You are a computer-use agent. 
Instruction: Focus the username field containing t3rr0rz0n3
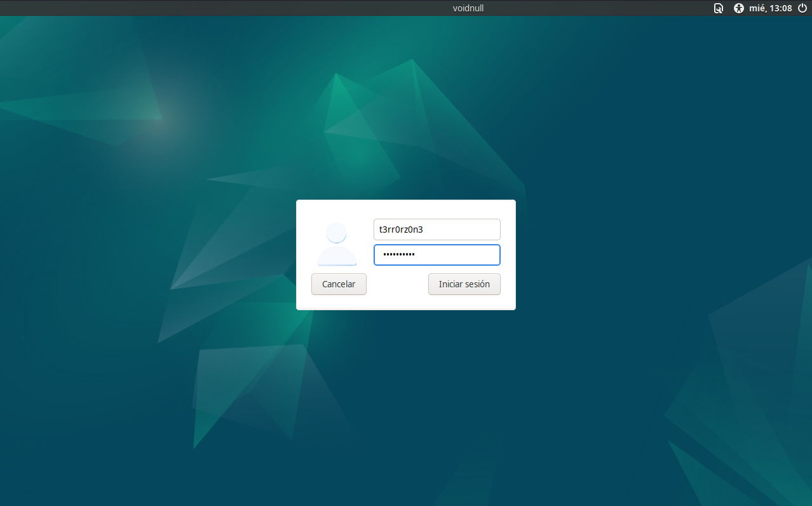pyautogui.click(x=436, y=229)
